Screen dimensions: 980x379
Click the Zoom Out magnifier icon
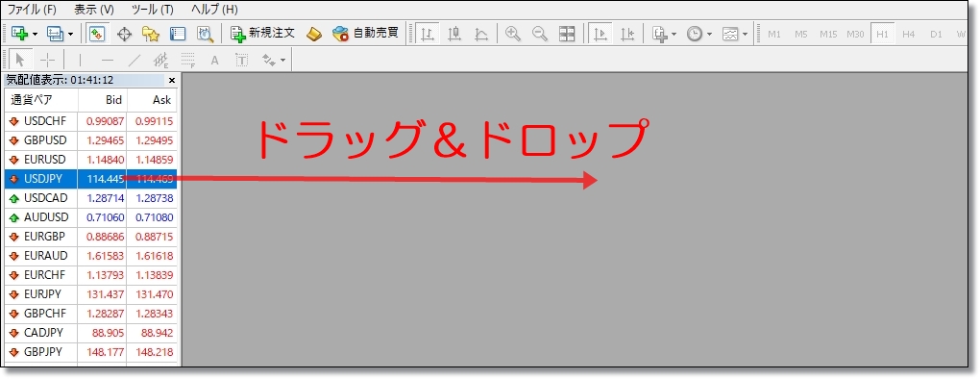click(x=540, y=34)
